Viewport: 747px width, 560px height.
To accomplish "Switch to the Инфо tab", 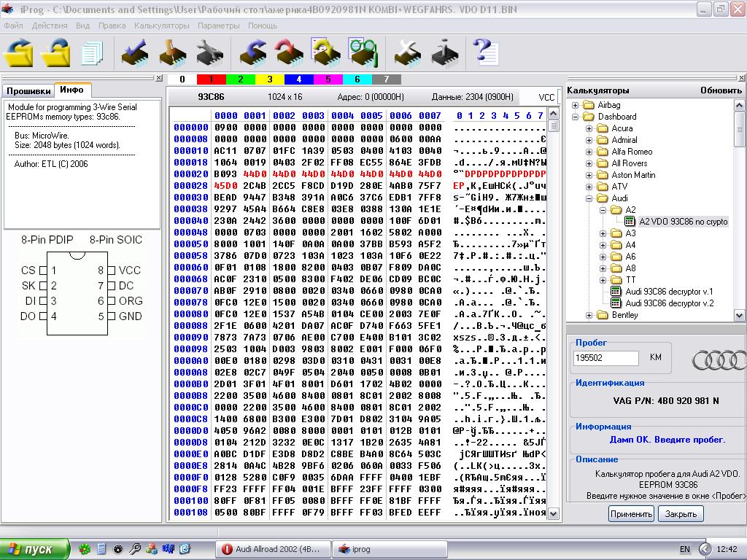I will tap(72, 90).
